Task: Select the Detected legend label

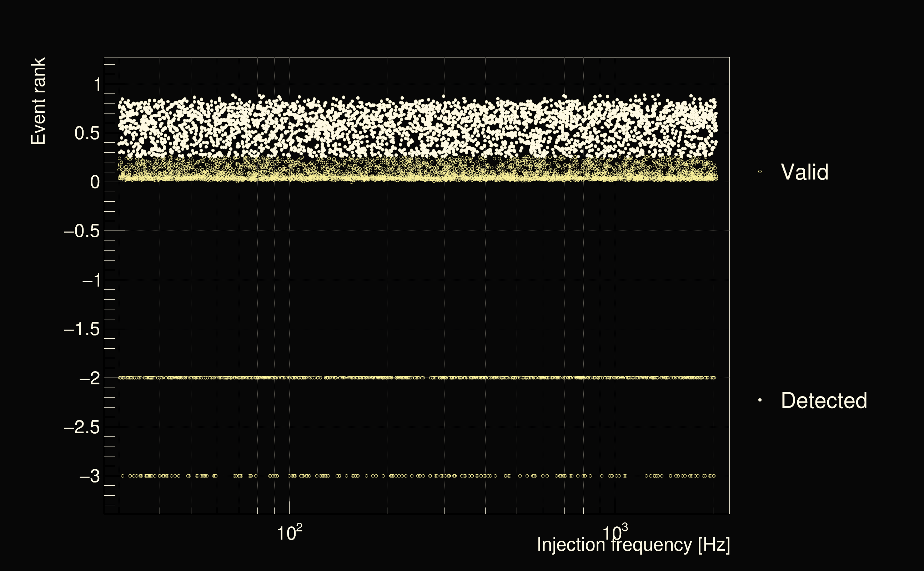Action: tap(824, 400)
